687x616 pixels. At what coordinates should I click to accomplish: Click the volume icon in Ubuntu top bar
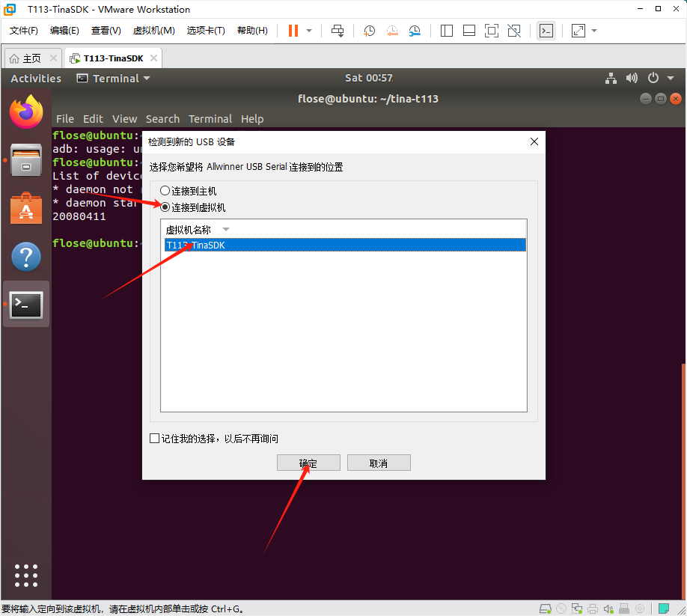coord(632,79)
